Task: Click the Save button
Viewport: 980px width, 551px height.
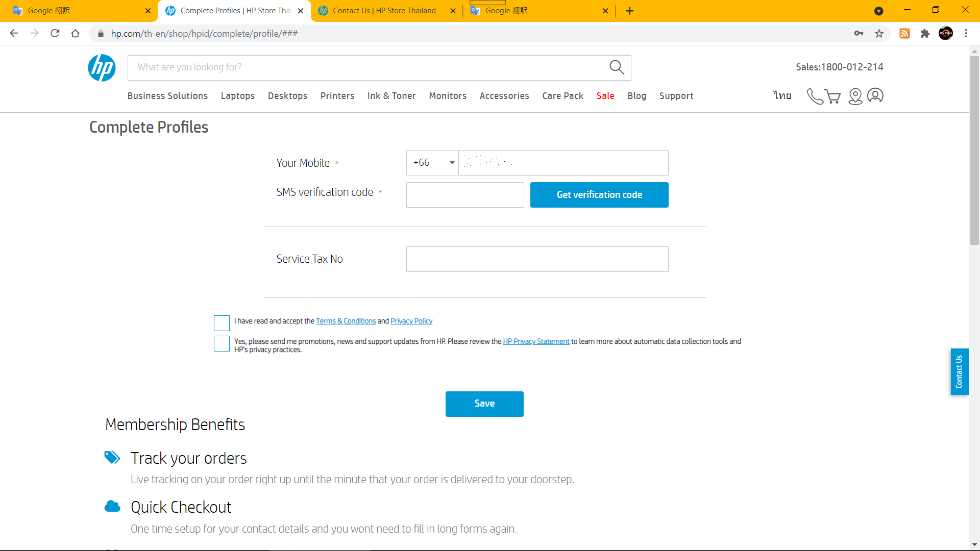Action: [484, 404]
